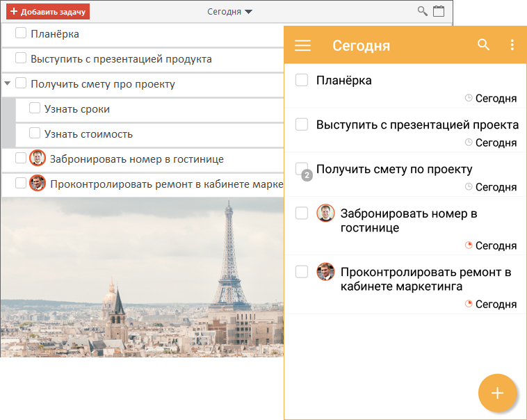Check mobile Получить смету по проекту checkbox
Image resolution: width=527 pixels, height=420 pixels.
click(x=301, y=168)
